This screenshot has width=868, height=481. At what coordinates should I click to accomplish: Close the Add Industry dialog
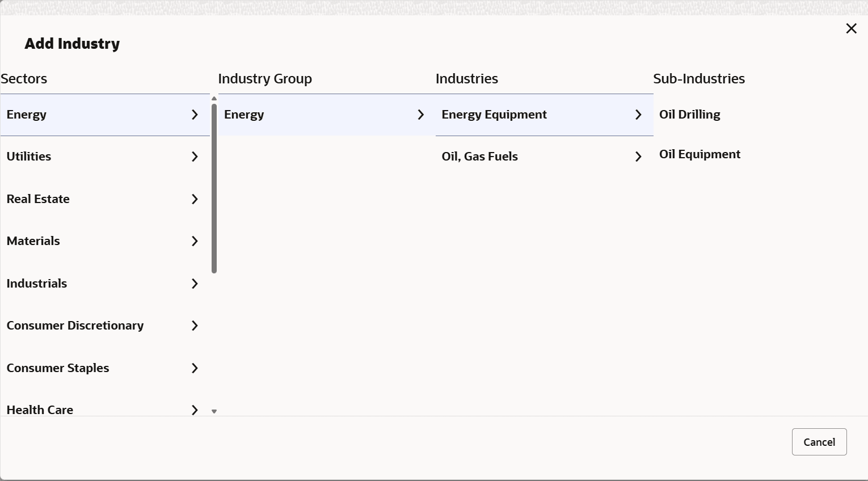click(851, 28)
